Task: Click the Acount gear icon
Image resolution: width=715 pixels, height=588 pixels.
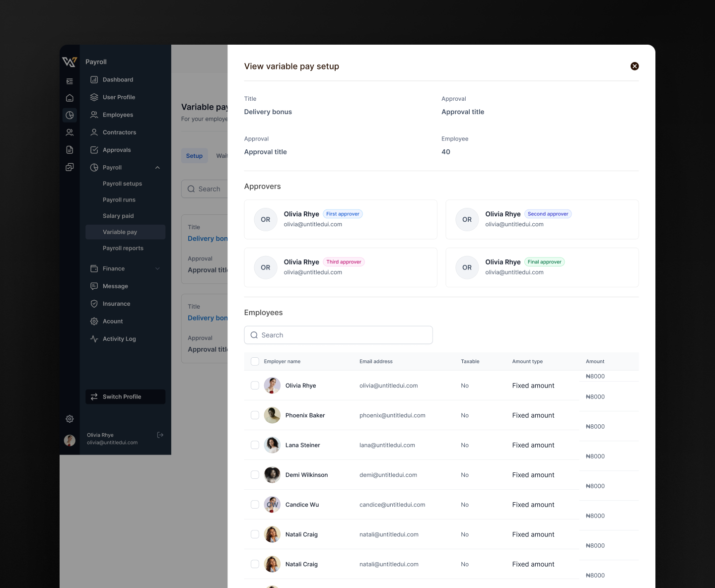Action: point(94,322)
